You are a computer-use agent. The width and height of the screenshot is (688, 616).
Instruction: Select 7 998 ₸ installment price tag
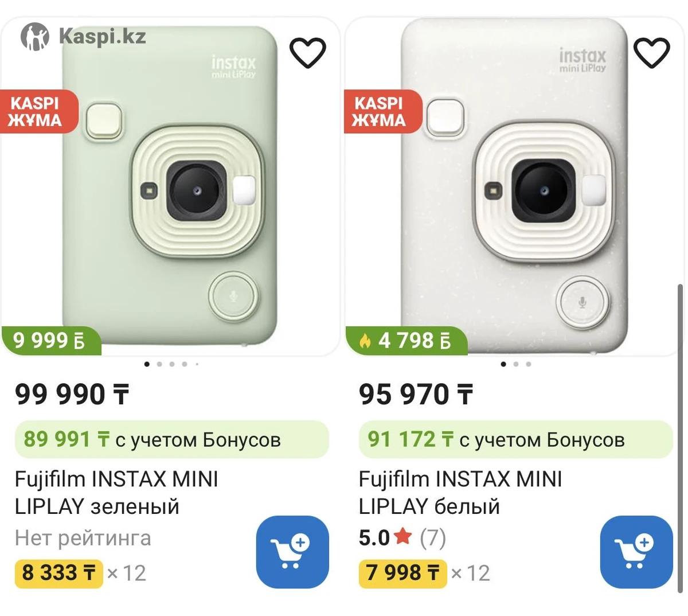(402, 572)
